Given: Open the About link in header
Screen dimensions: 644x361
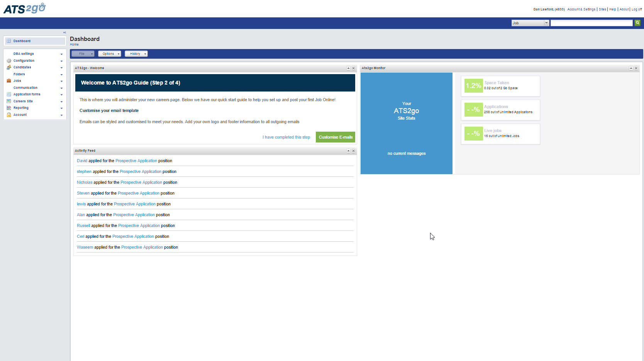Looking at the screenshot, I should pos(624,9).
